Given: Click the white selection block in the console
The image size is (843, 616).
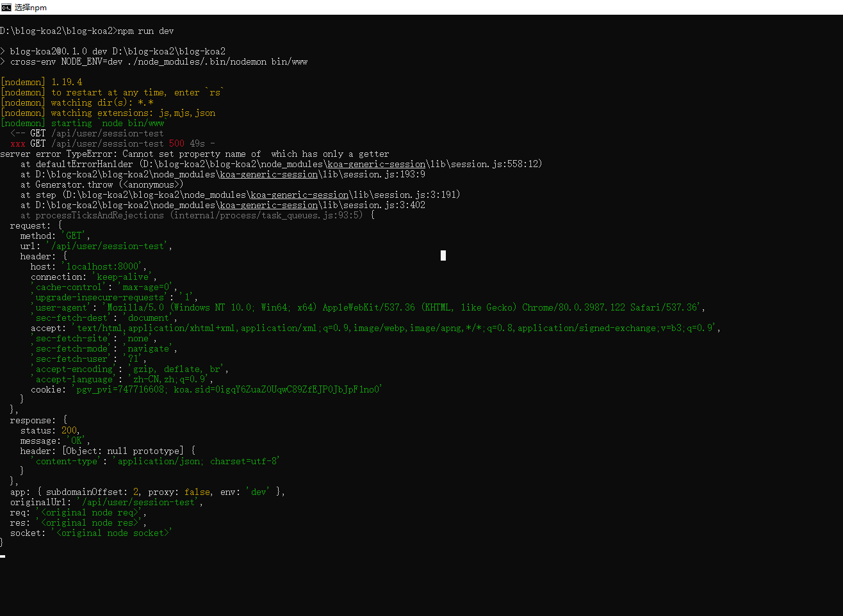Looking at the screenshot, I should [x=443, y=255].
